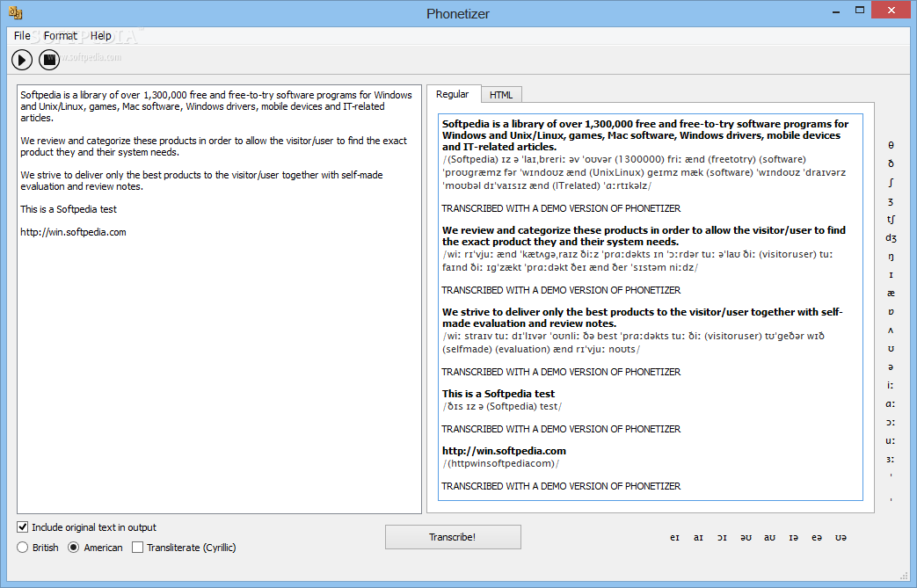917x588 pixels.
Task: Click the Phonetizer app icon in title bar
Action: coord(15,12)
